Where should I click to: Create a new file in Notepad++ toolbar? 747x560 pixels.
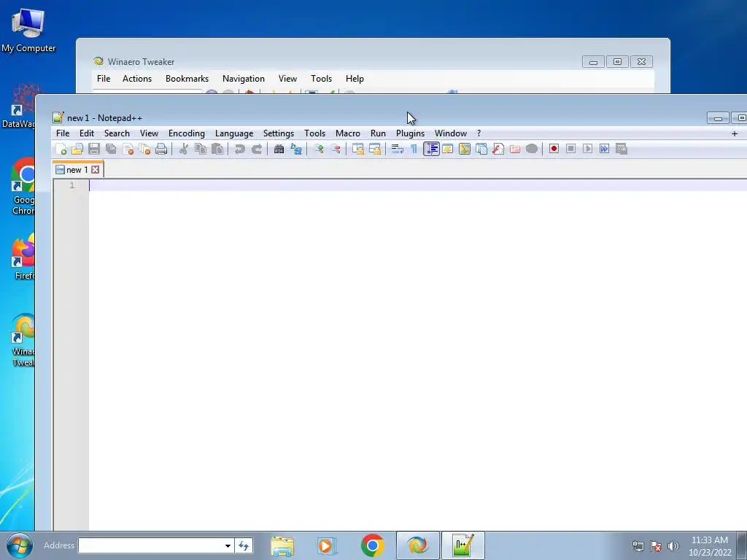(x=61, y=149)
